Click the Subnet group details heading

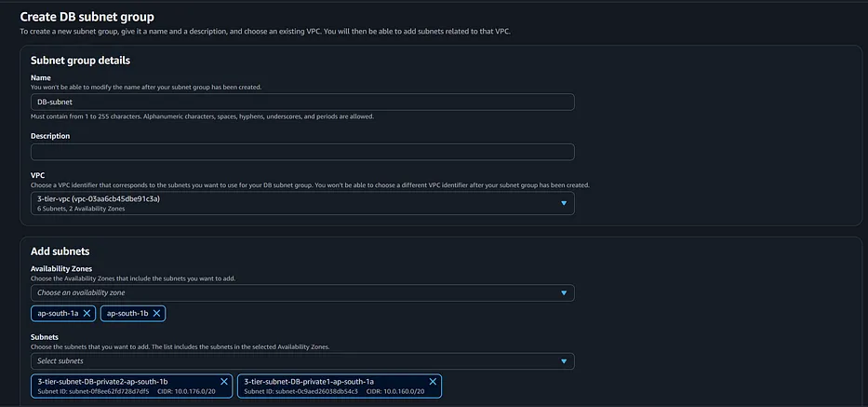coord(80,61)
